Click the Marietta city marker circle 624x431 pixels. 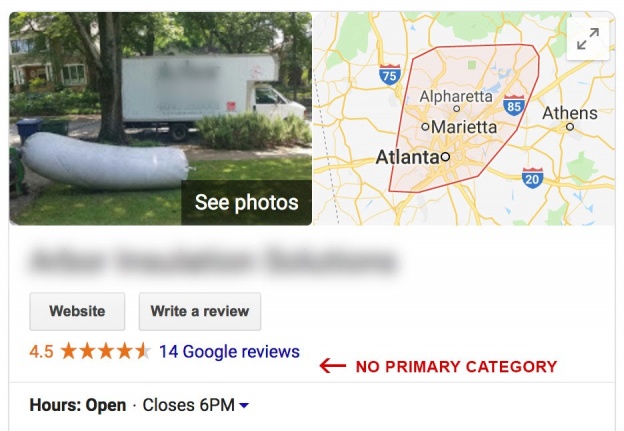pos(425,127)
